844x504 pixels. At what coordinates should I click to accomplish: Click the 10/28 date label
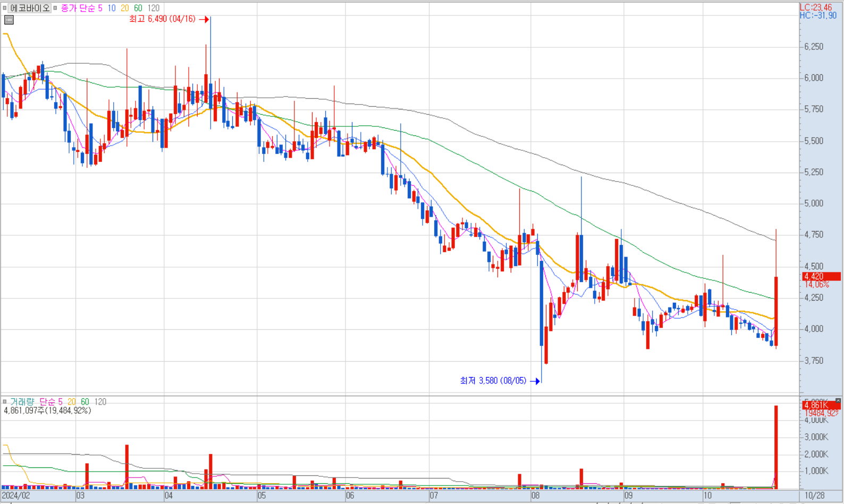[x=814, y=496]
